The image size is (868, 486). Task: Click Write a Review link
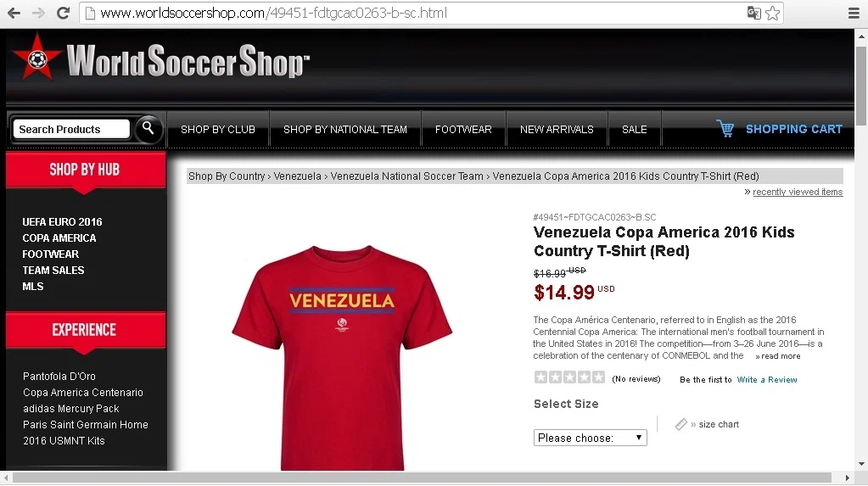coord(767,380)
